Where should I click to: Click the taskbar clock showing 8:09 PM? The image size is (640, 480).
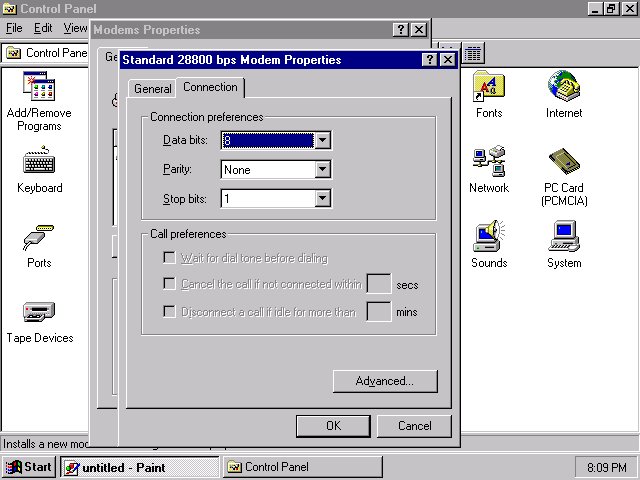click(x=607, y=467)
